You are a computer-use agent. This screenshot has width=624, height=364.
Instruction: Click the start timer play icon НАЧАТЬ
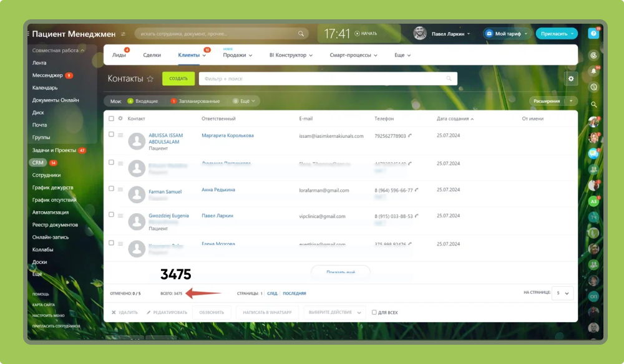357,34
